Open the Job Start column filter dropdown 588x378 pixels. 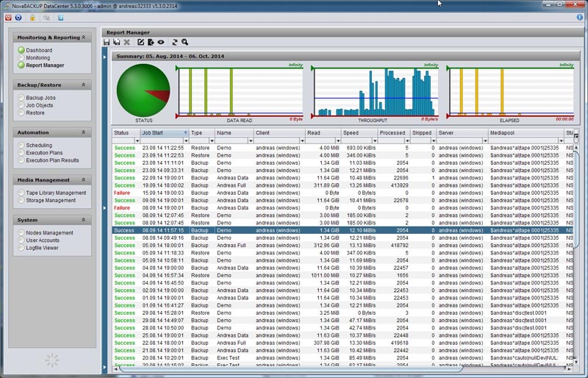tap(186, 140)
